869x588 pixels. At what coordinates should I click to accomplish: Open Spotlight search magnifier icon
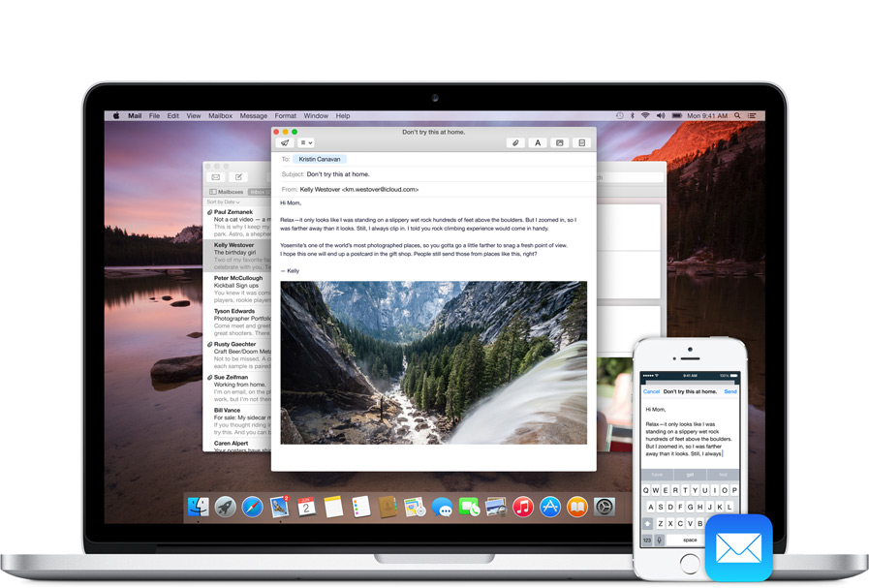tap(737, 116)
